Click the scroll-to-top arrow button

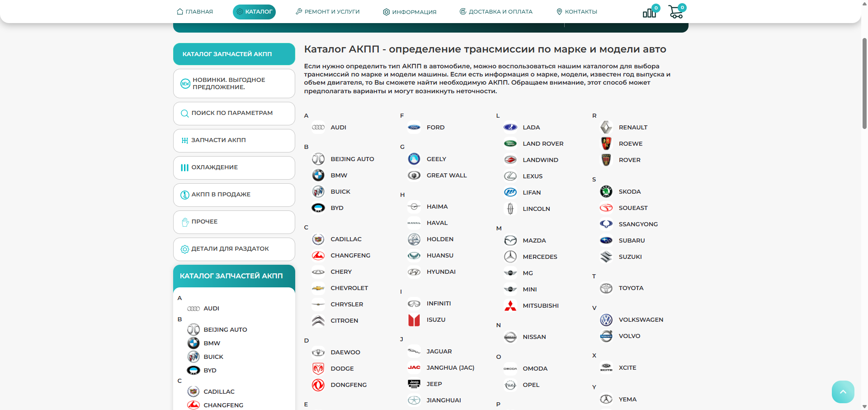[843, 392]
